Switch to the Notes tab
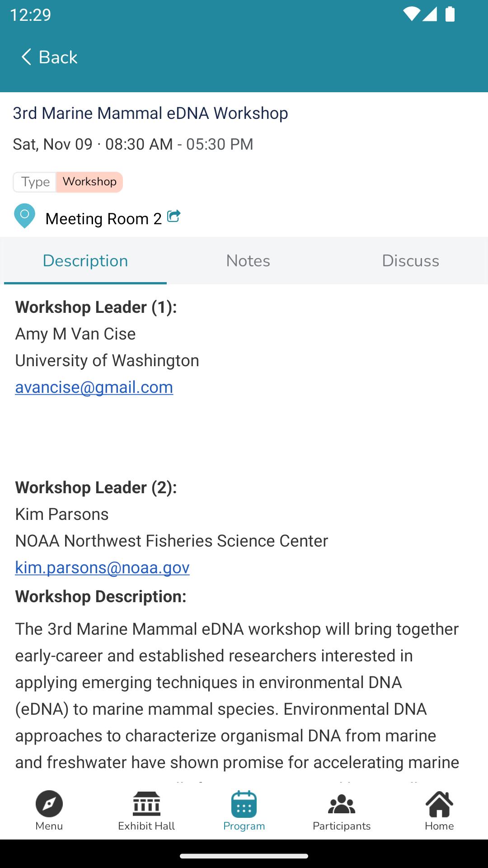Screen dimensions: 488x868 [248, 261]
